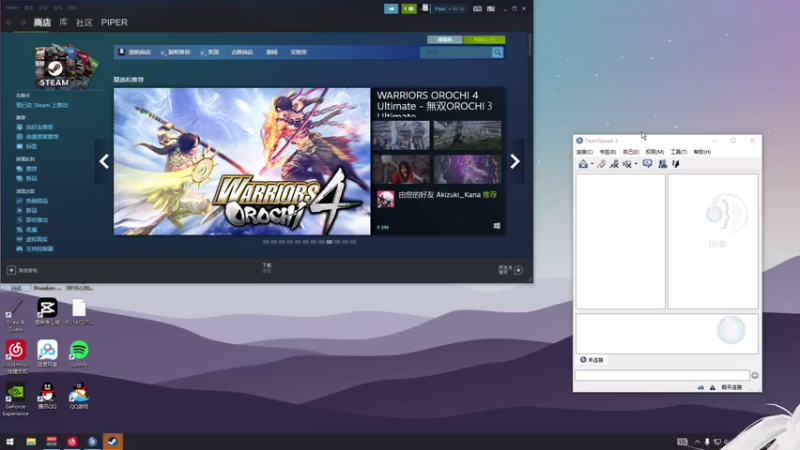
Task: Open GeForce Experience desktop shortcut
Action: pos(15,399)
